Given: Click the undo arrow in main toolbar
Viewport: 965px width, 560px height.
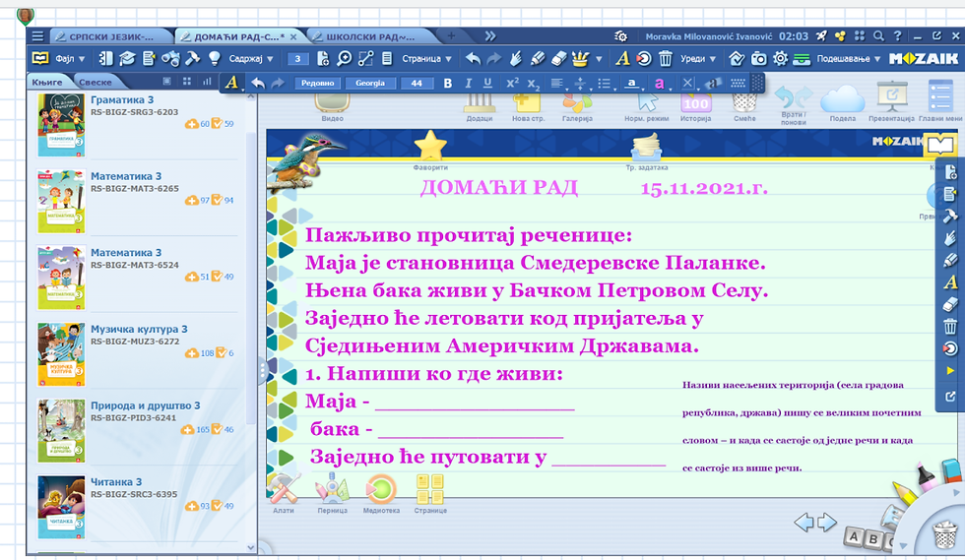Looking at the screenshot, I should tap(472, 58).
